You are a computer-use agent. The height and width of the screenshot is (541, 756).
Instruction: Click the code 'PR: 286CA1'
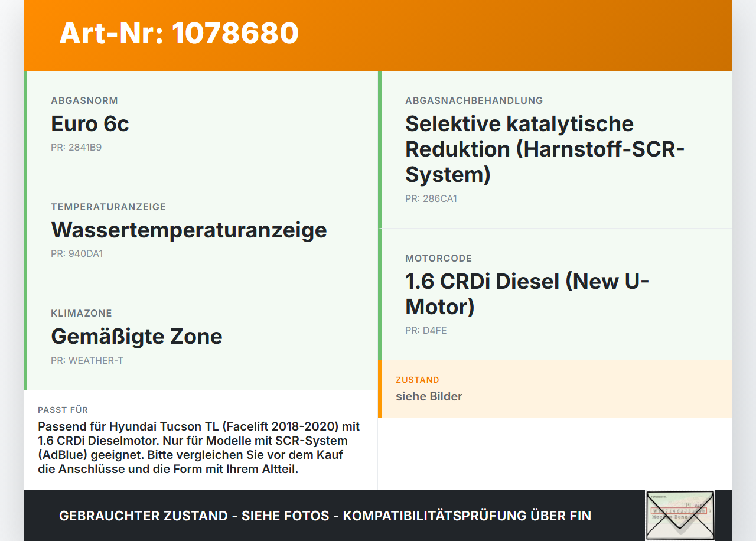431,198
